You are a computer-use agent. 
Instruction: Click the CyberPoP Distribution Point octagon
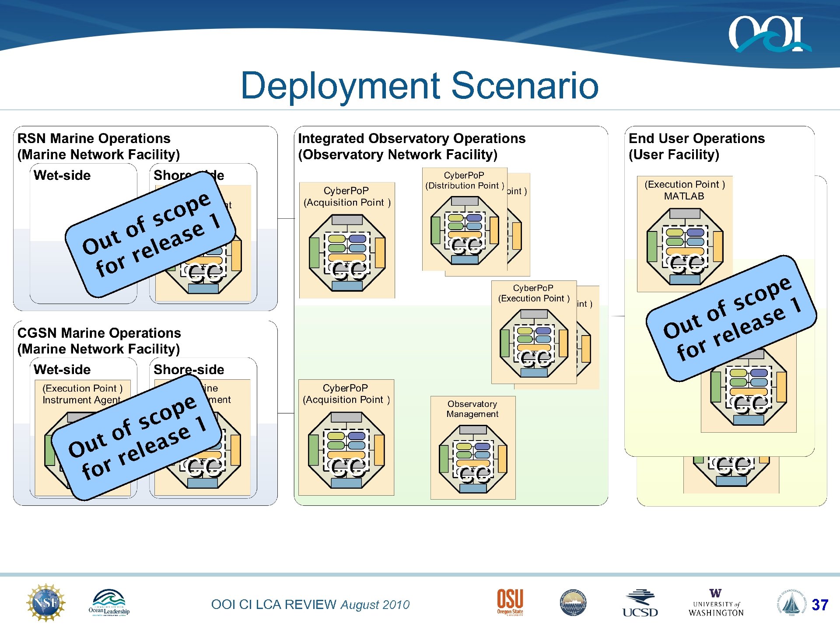tap(465, 231)
